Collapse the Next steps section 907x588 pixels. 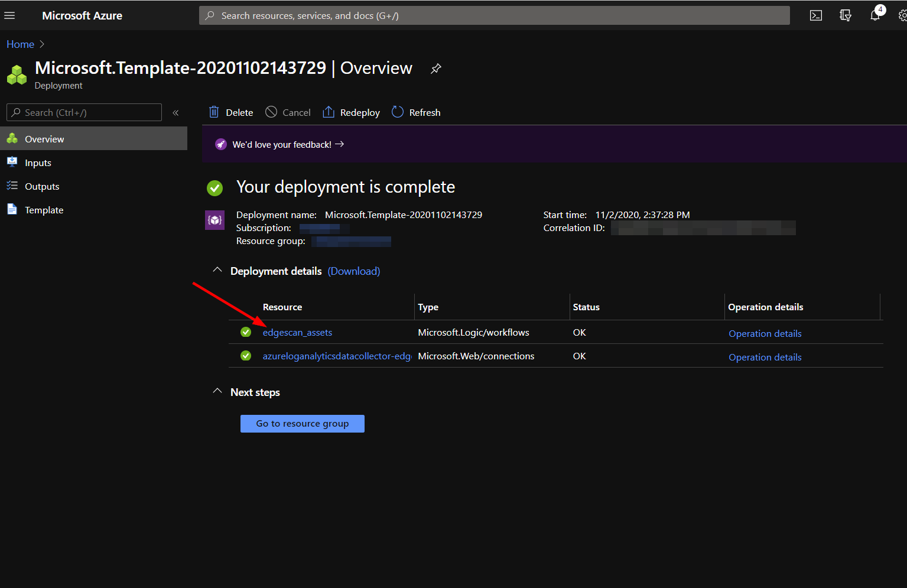coord(217,391)
